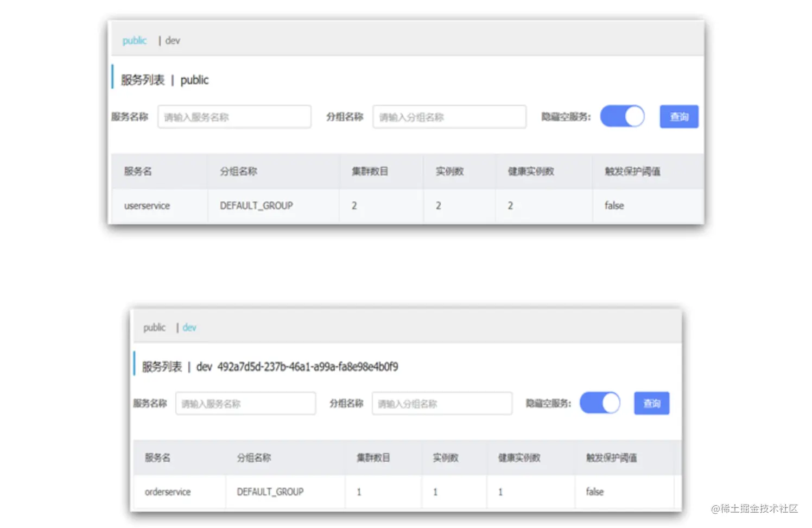812x528 pixels.
Task: Click the 健康实例数 value in the userservice row
Action: tap(510, 206)
